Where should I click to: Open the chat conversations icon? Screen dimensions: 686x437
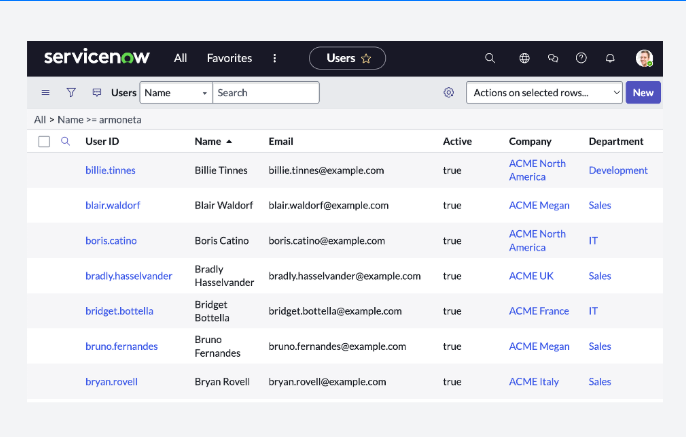553,58
